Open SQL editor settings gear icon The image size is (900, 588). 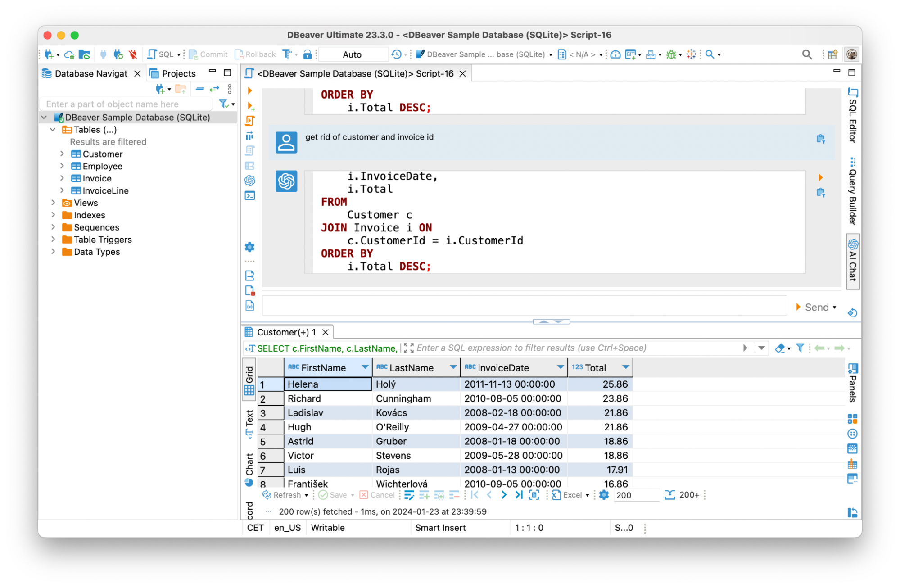click(x=250, y=247)
